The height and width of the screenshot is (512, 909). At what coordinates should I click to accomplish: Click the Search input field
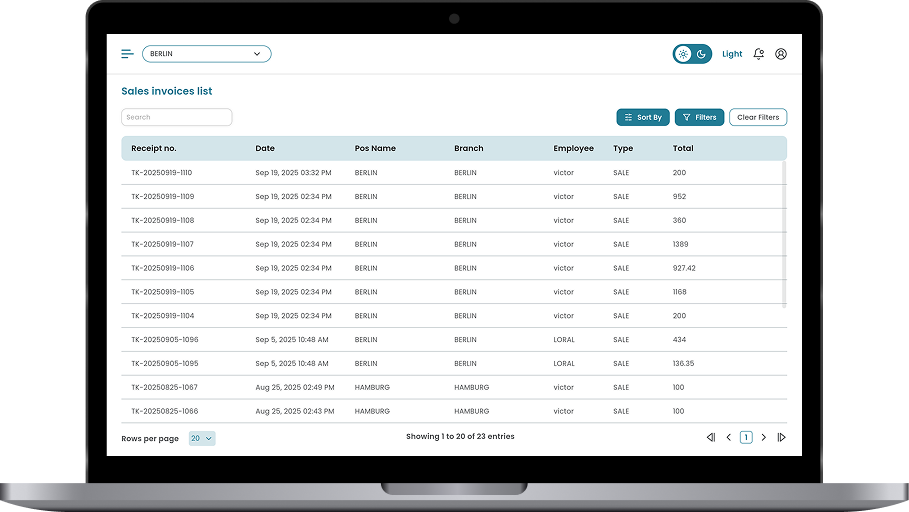(x=177, y=117)
